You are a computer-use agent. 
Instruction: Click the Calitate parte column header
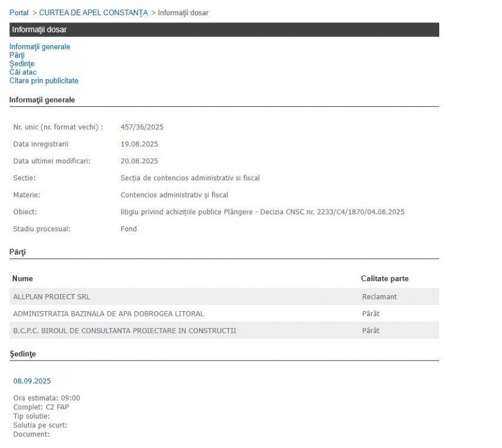coord(385,278)
